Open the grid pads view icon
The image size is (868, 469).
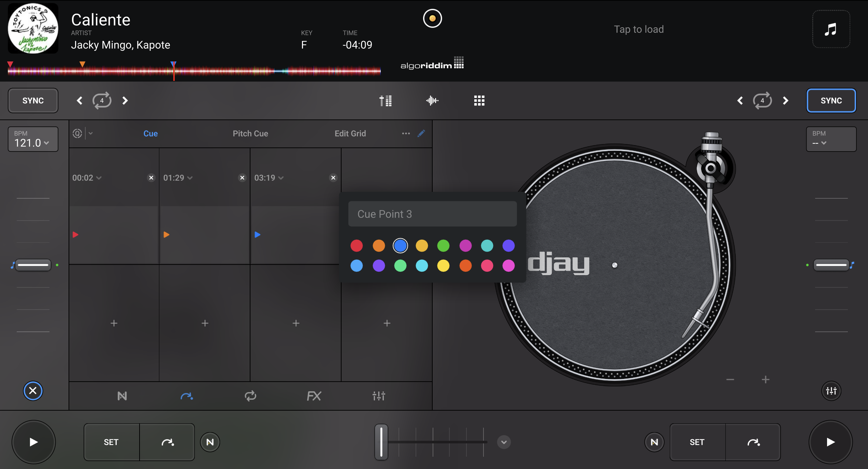pyautogui.click(x=479, y=100)
